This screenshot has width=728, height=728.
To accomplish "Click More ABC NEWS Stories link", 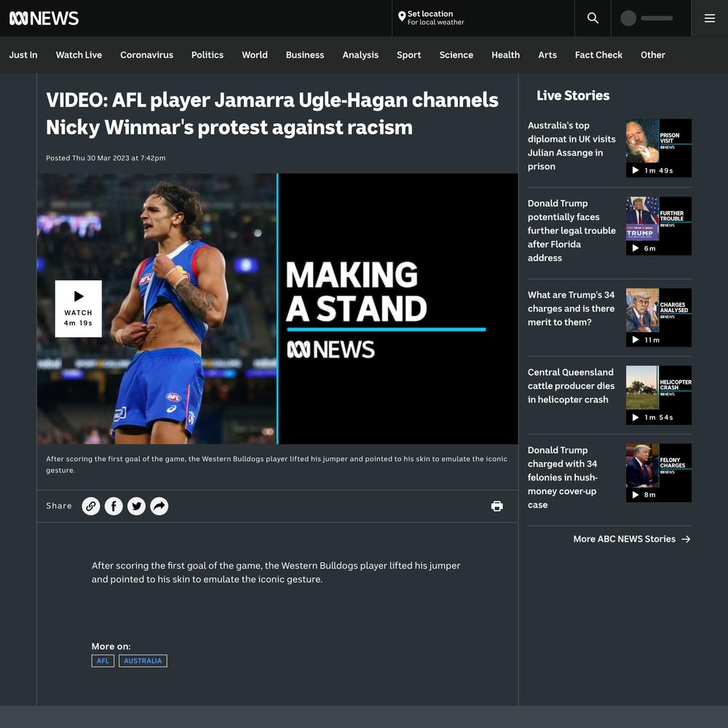I will 632,539.
